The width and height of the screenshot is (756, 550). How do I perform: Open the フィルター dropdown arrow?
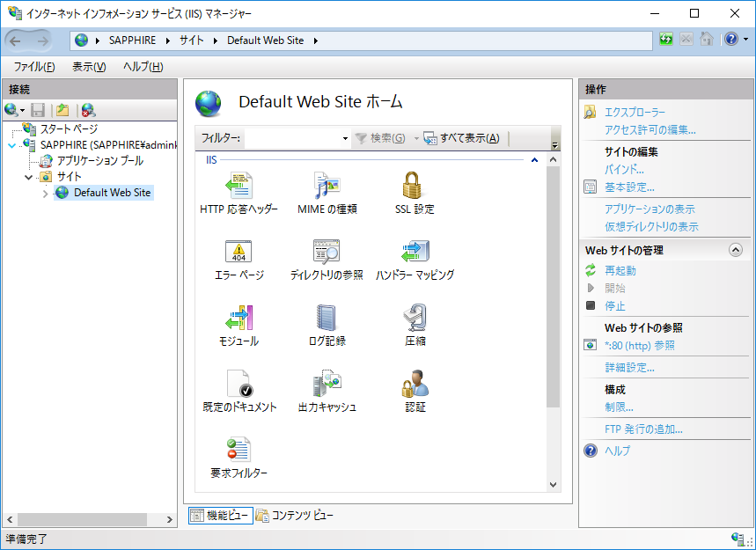tap(345, 139)
